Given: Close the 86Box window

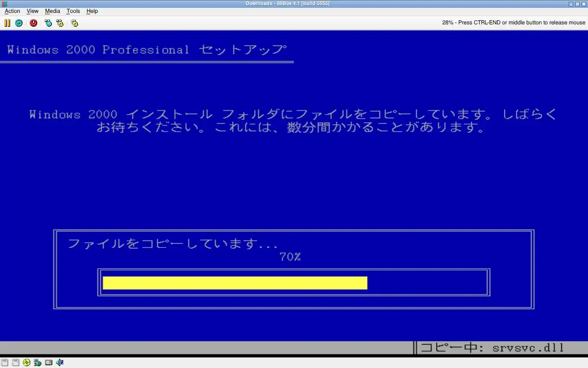Looking at the screenshot, I should pos(584,4).
